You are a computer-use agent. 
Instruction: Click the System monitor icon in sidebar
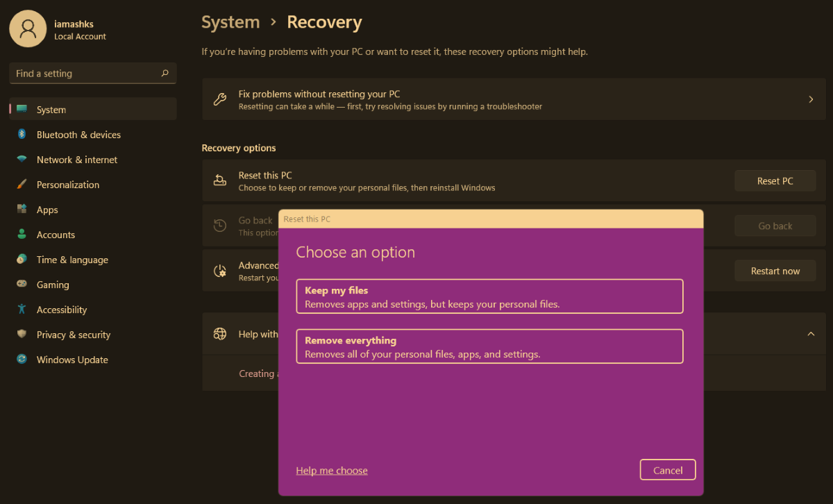point(22,109)
